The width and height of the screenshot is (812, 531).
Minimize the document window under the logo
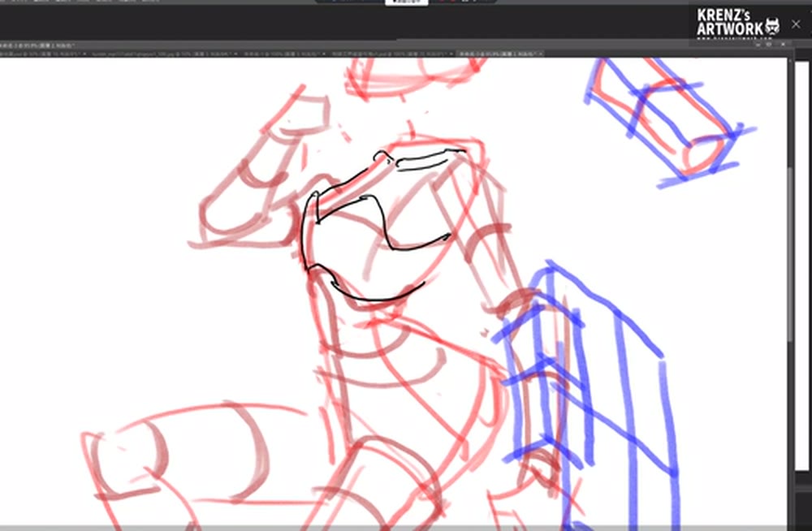click(758, 45)
